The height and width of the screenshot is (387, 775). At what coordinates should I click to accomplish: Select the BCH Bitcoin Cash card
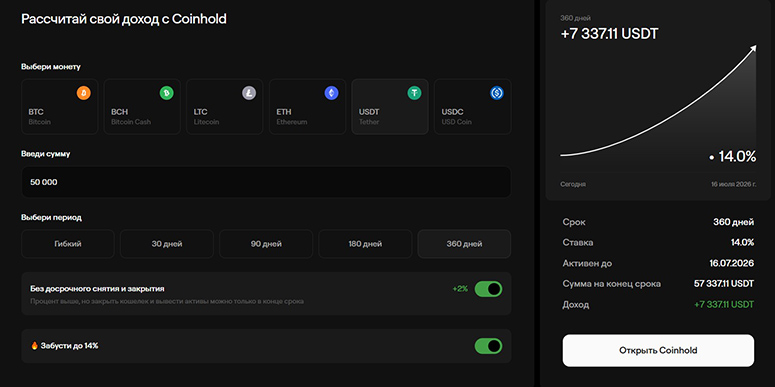point(142,107)
